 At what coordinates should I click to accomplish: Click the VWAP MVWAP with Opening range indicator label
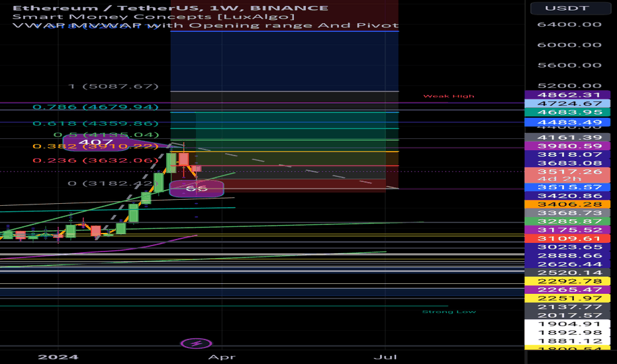(x=205, y=25)
